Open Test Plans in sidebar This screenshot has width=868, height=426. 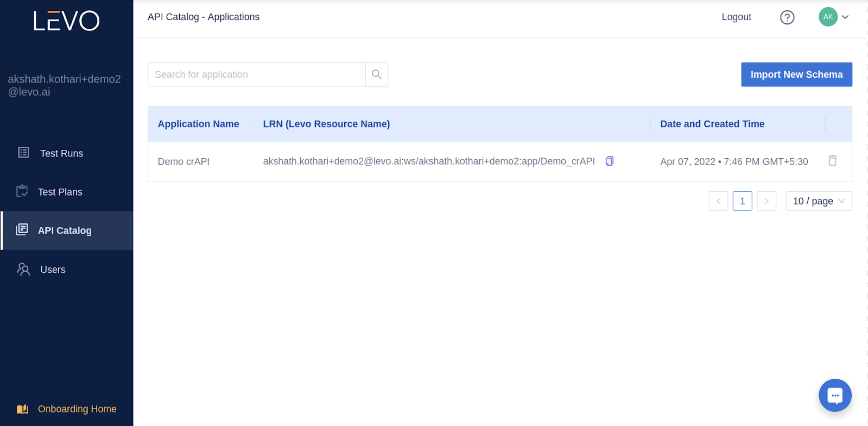pos(60,192)
